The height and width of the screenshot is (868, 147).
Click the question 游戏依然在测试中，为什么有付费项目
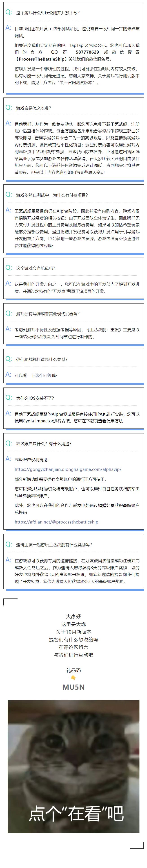tap(52, 195)
